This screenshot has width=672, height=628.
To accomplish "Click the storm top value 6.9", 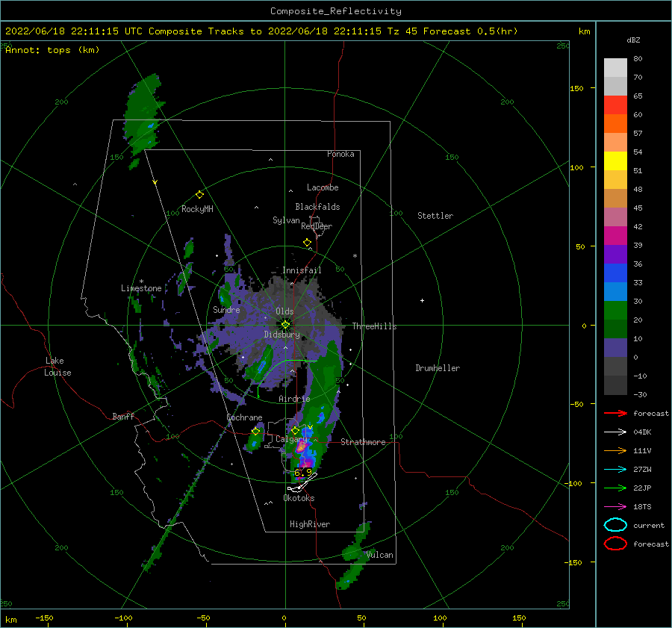I will tap(303, 473).
